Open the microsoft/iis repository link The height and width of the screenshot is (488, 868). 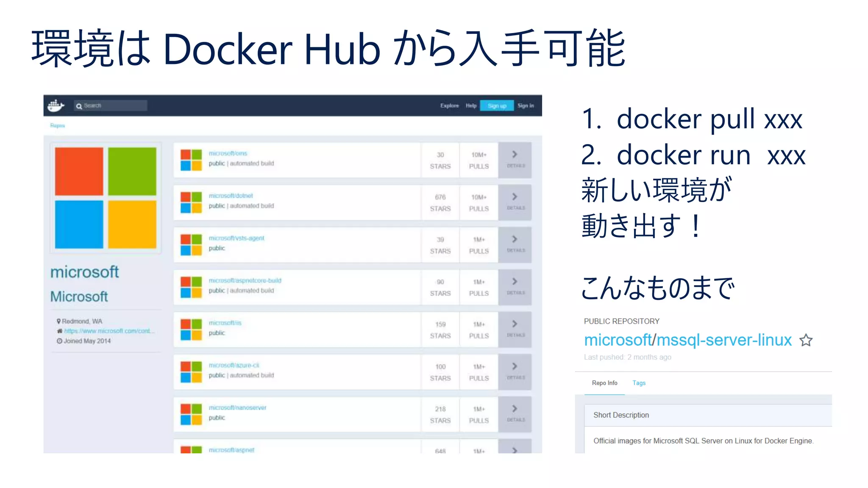click(x=225, y=323)
